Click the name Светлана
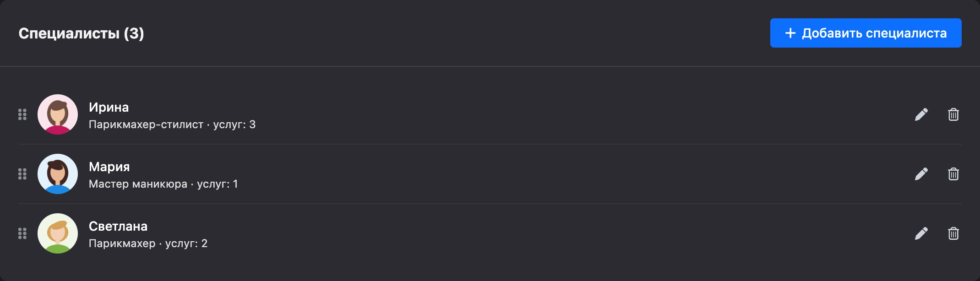980x281 pixels. 118,226
